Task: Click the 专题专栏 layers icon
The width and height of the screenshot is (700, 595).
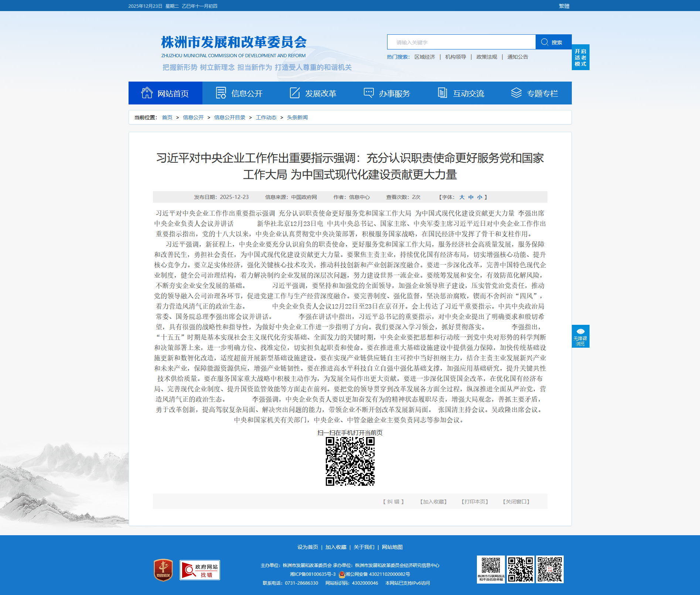Action: click(x=516, y=93)
